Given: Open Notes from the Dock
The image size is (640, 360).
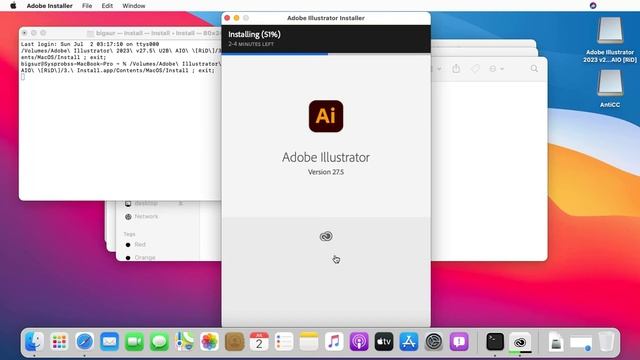Looking at the screenshot, I should click(x=309, y=342).
